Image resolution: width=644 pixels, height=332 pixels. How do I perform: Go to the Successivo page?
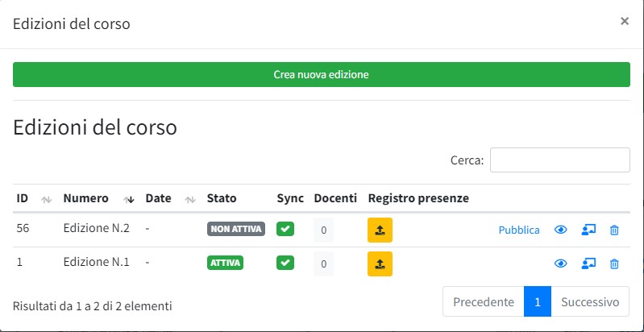click(590, 302)
